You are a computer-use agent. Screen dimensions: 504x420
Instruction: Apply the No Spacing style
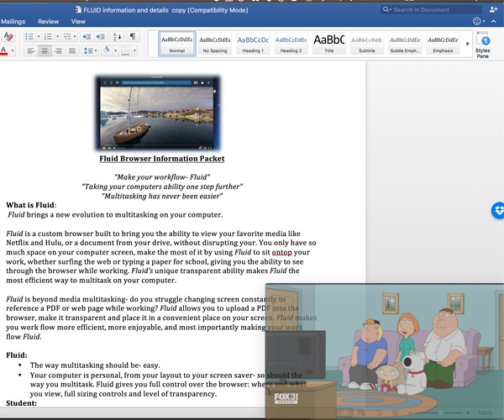pos(215,44)
